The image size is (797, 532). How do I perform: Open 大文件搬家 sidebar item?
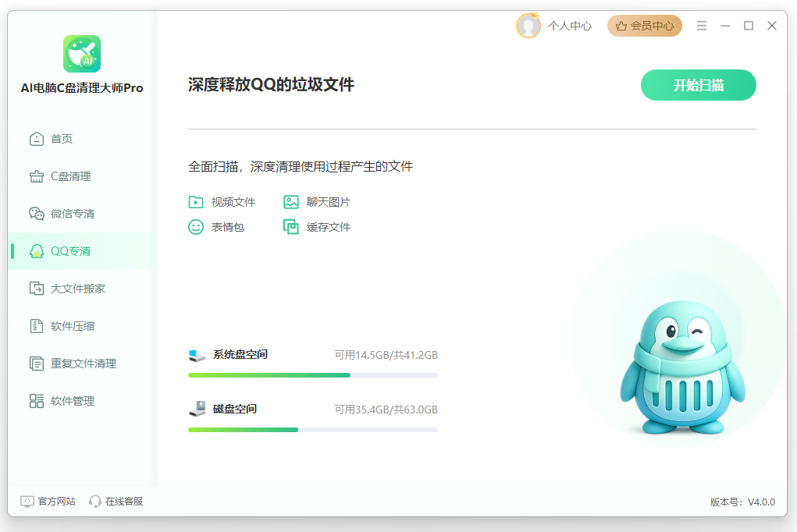(82, 289)
